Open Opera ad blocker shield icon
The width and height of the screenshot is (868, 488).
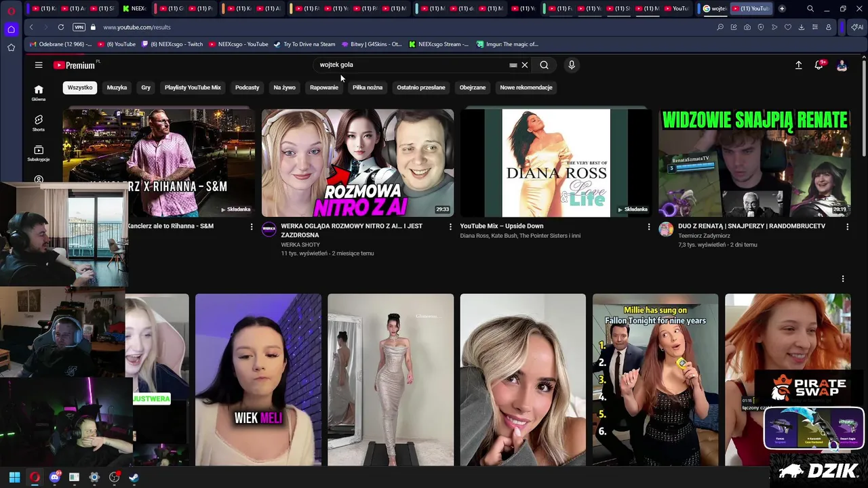pyautogui.click(x=761, y=27)
